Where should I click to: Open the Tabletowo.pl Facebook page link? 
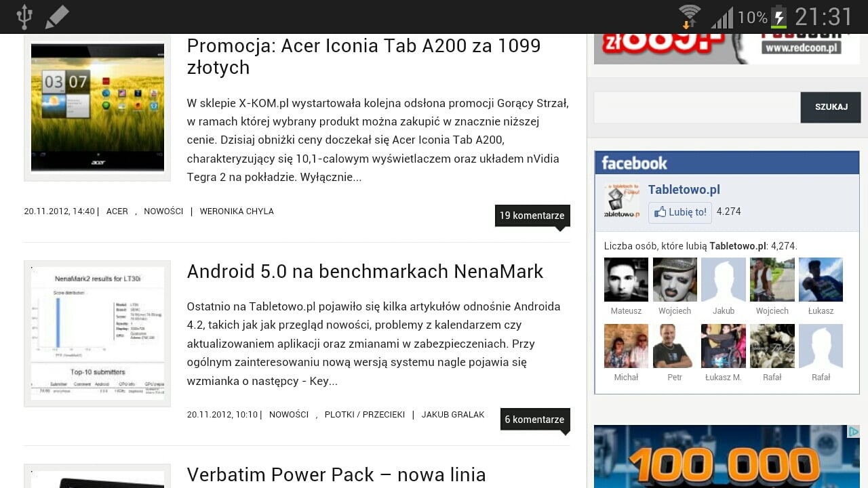coord(684,190)
